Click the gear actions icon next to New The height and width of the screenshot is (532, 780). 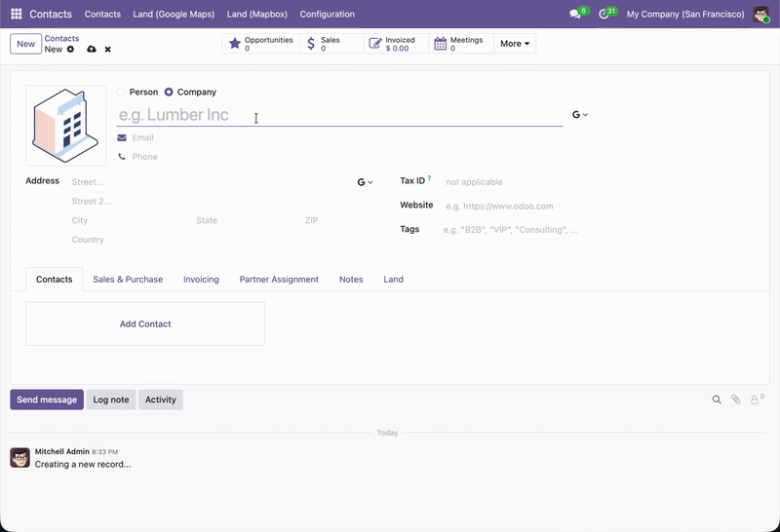[x=70, y=50]
